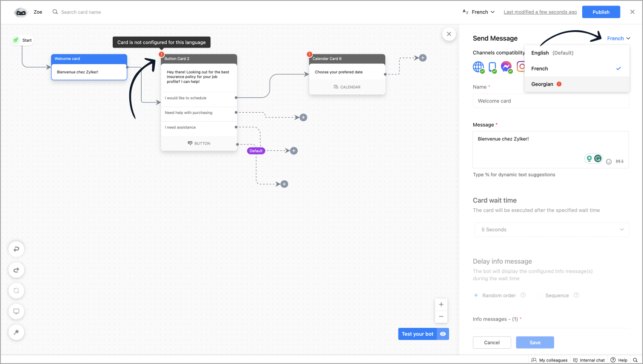The height and width of the screenshot is (364, 643).
Task: Zoom in the canvas with plus button
Action: 441,304
